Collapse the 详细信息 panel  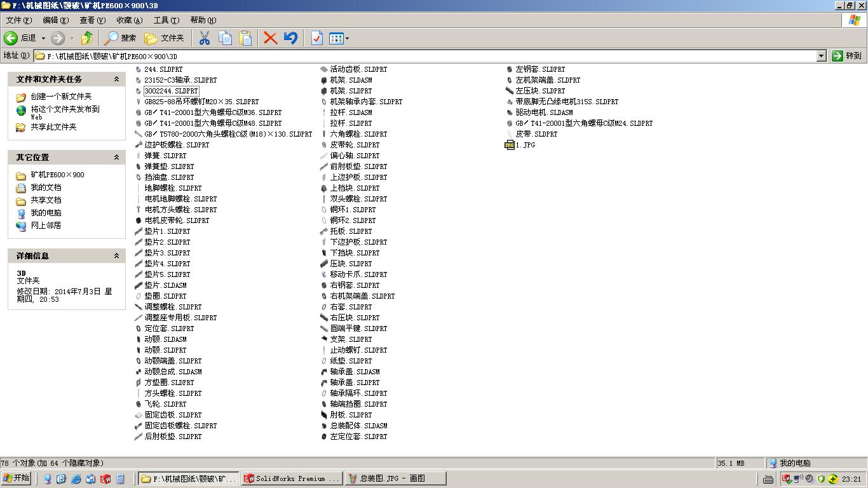(116, 256)
